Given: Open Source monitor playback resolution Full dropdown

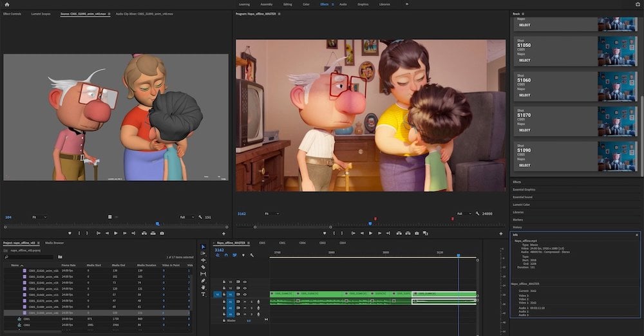Looking at the screenshot, I should click(187, 217).
